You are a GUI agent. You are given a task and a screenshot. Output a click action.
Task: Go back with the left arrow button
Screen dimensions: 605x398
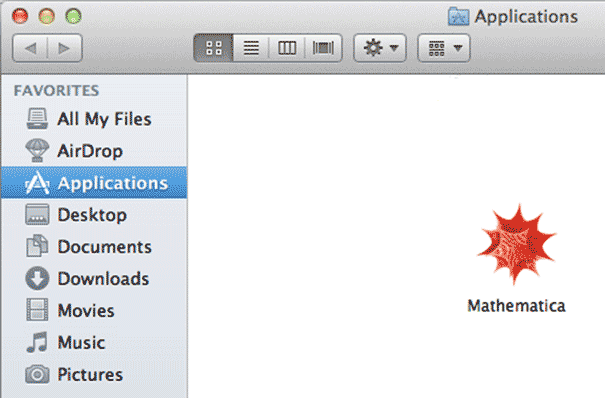30,48
